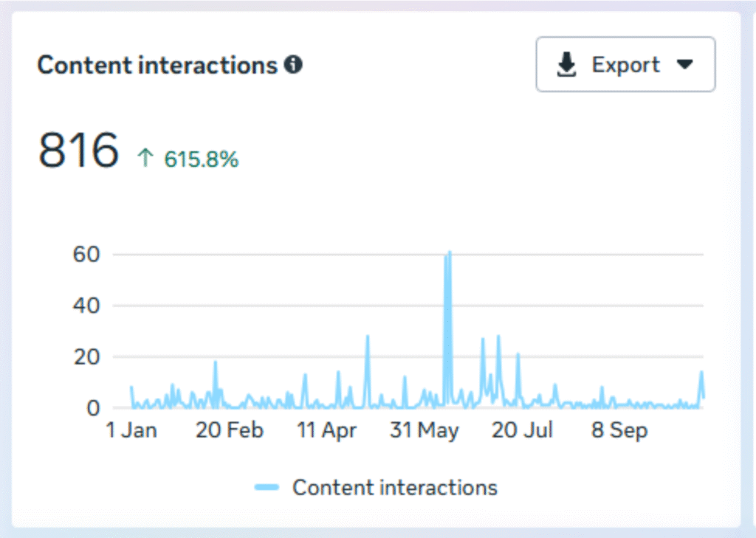Click the info icon beside Content interactions
756x538 pixels.
click(x=293, y=64)
